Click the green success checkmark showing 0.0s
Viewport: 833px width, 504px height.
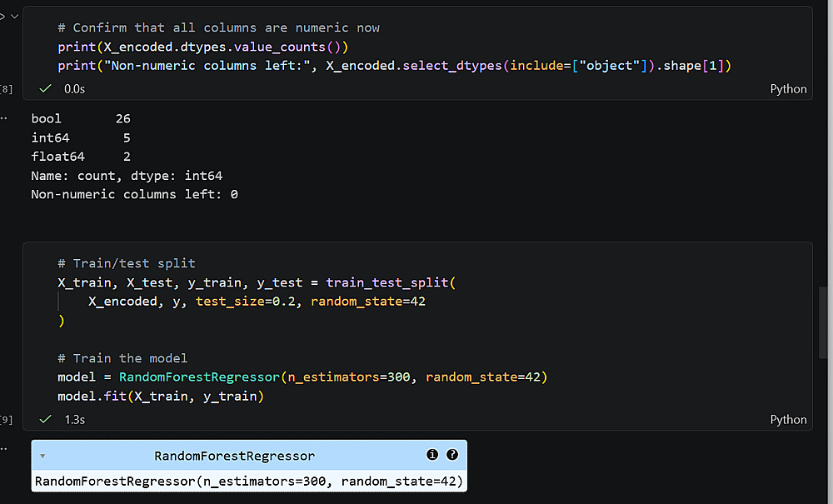[46, 87]
